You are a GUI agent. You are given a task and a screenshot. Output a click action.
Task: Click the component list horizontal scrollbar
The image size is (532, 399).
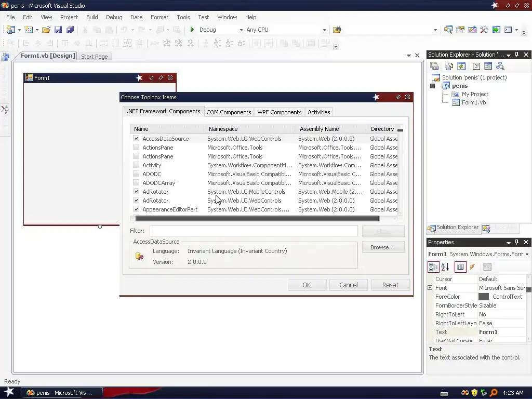[x=257, y=219]
